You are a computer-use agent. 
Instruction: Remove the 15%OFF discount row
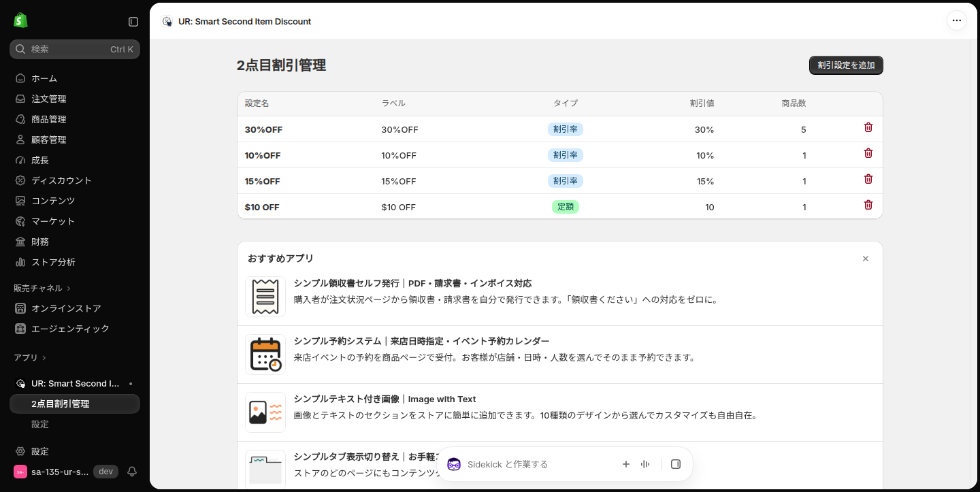pyautogui.click(x=868, y=179)
